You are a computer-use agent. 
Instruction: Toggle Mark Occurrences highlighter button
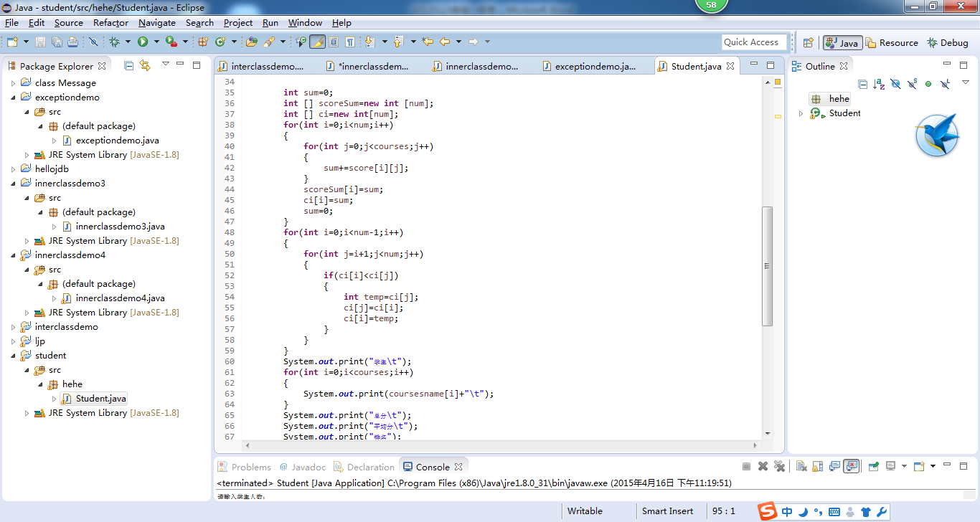tap(317, 42)
